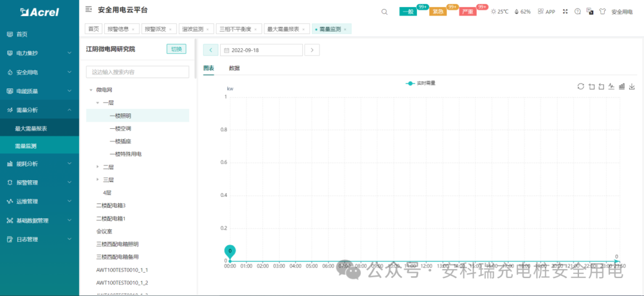This screenshot has height=296, width=644.
Task: Switch to the 图表 tab
Action: [x=209, y=68]
